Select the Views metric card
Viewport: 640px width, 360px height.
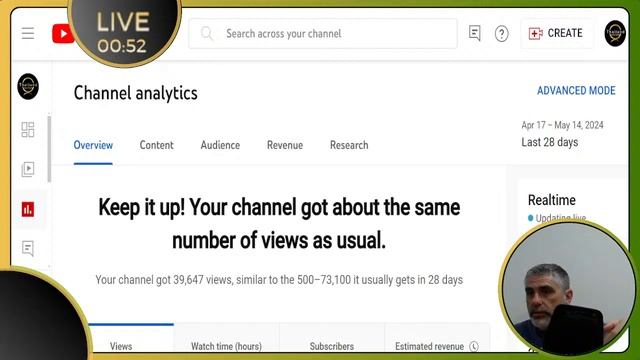pos(131,338)
